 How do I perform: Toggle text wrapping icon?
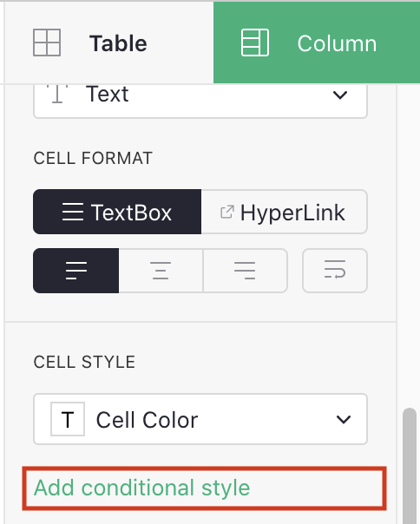click(335, 271)
